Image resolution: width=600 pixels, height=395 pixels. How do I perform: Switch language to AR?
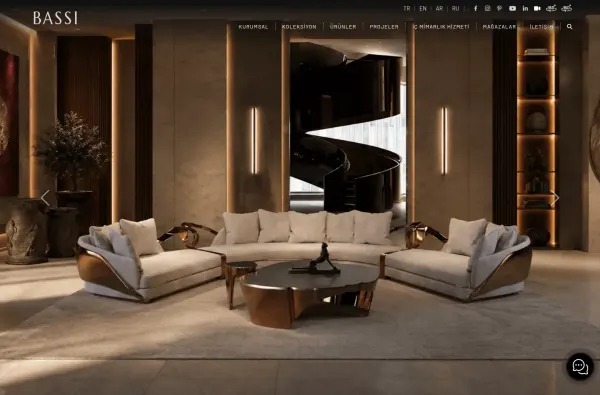[439, 8]
